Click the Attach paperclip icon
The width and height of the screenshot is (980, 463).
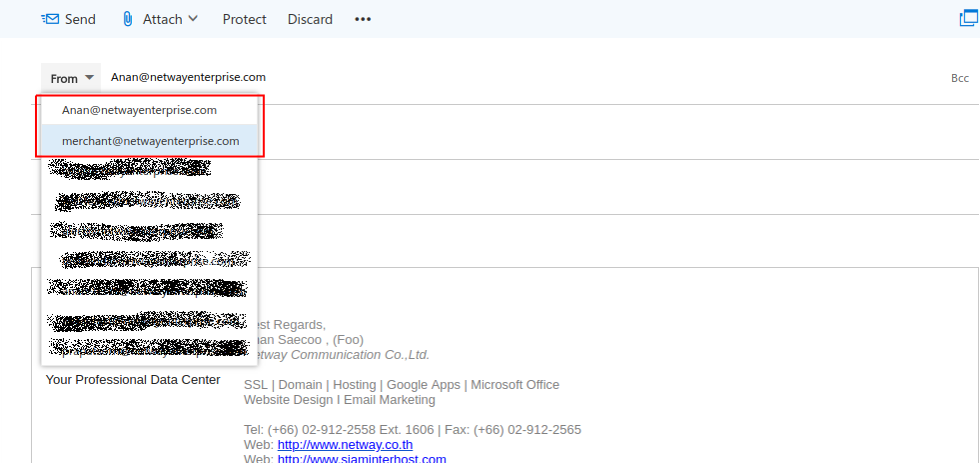[x=127, y=19]
